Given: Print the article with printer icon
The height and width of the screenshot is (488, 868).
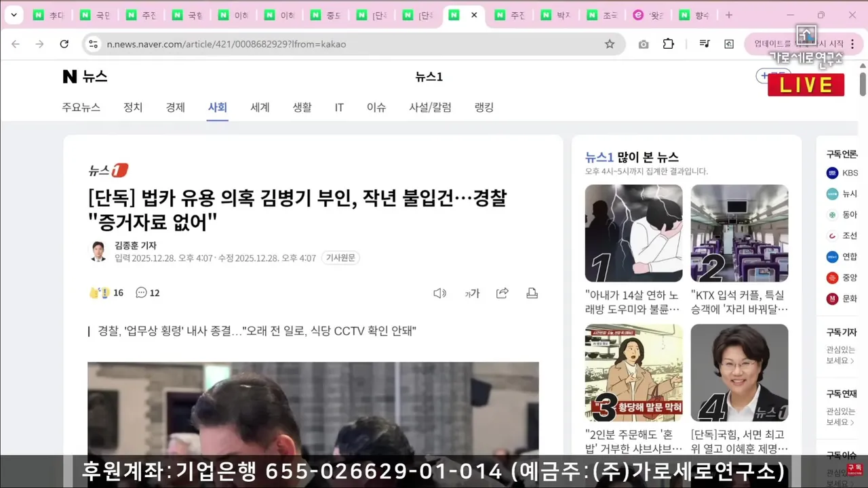Looking at the screenshot, I should click(x=532, y=293).
